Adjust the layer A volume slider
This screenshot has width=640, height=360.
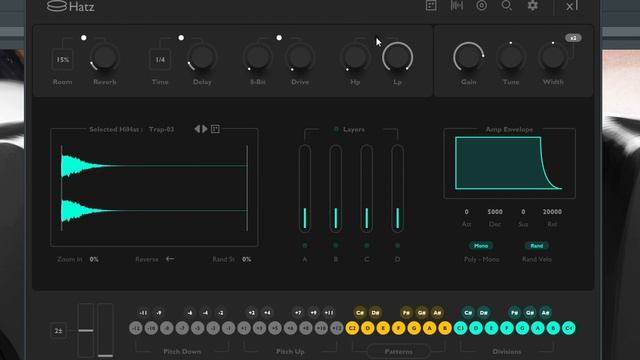tap(304, 188)
